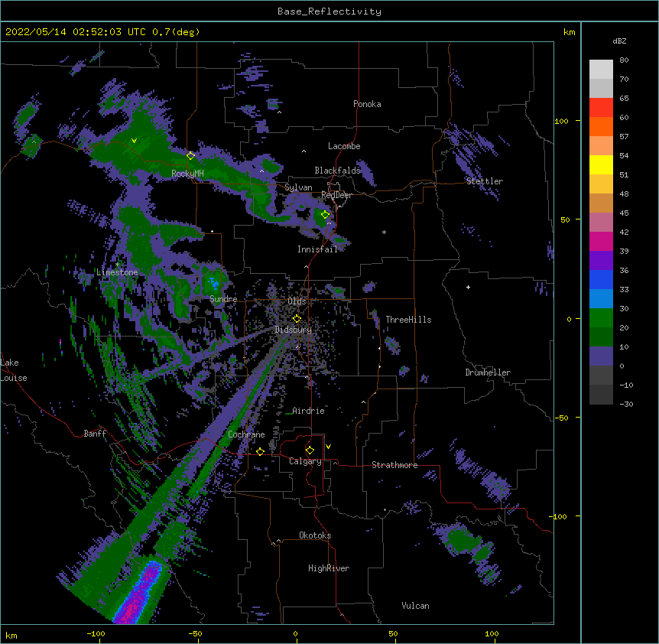
Task: Click the mauve 45-42 dBZ legend swatch
Action: 601,223
